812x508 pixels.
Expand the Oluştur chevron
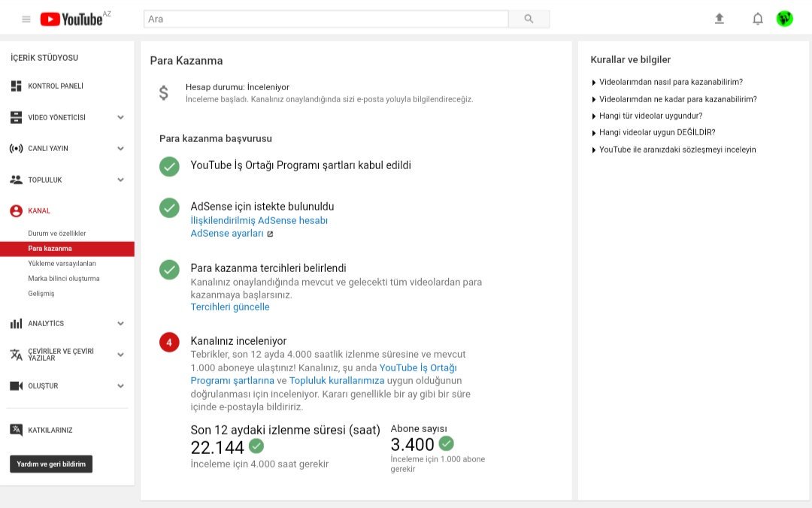click(x=120, y=386)
